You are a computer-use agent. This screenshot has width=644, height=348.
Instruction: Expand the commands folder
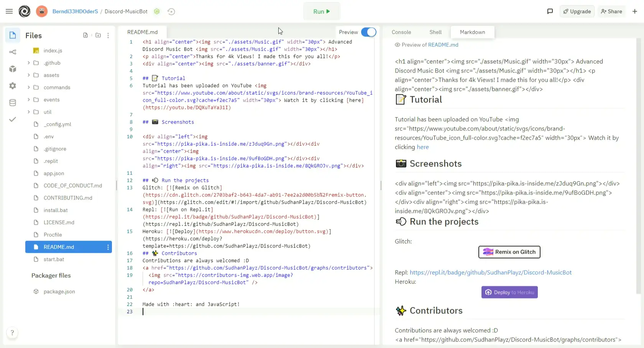point(28,87)
